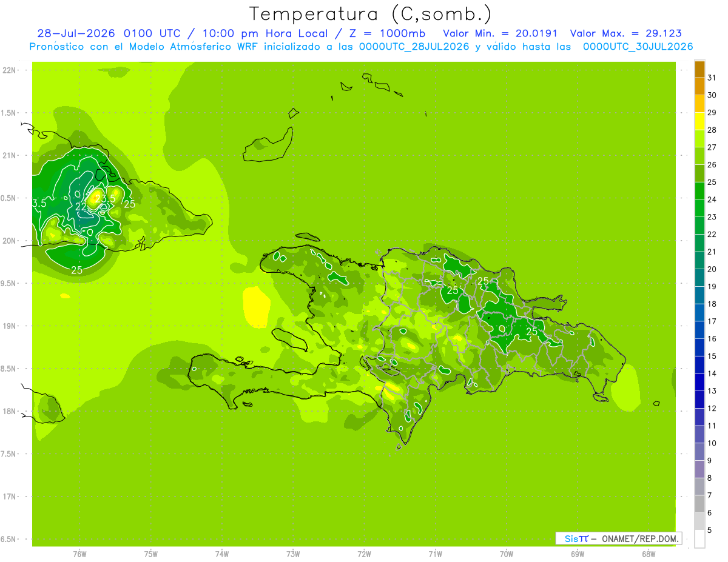Viewport: 728px width, 562px height.
Task: Select the 5 degree white legend swatch
Action: (x=699, y=538)
